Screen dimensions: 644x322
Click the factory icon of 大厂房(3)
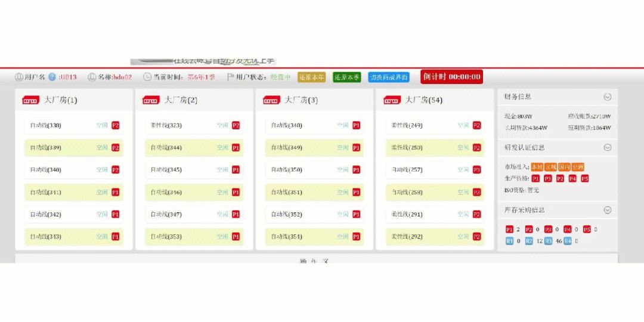tap(271, 100)
